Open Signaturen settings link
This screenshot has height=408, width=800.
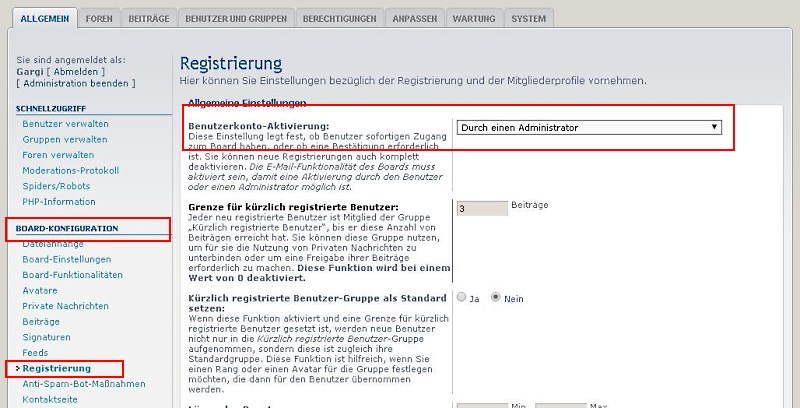click(x=46, y=337)
